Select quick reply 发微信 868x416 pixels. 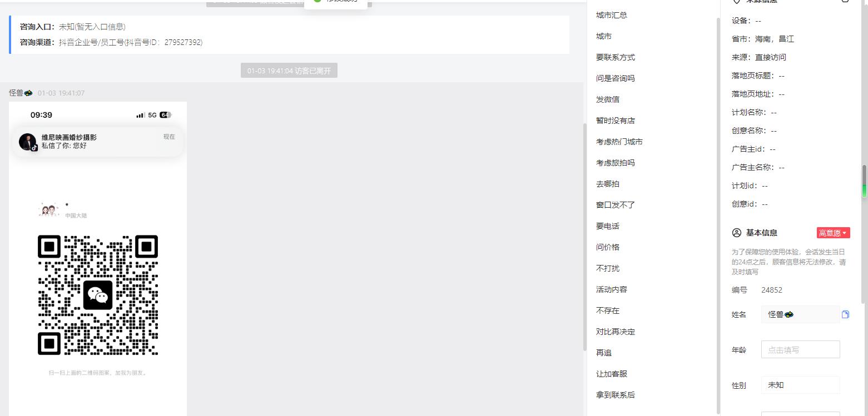[x=608, y=99]
